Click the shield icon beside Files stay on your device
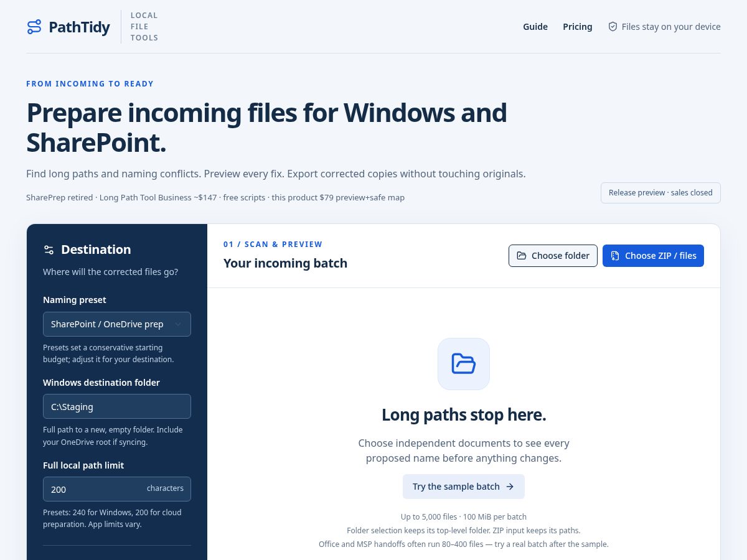Viewport: 747px width, 560px height. 613,27
